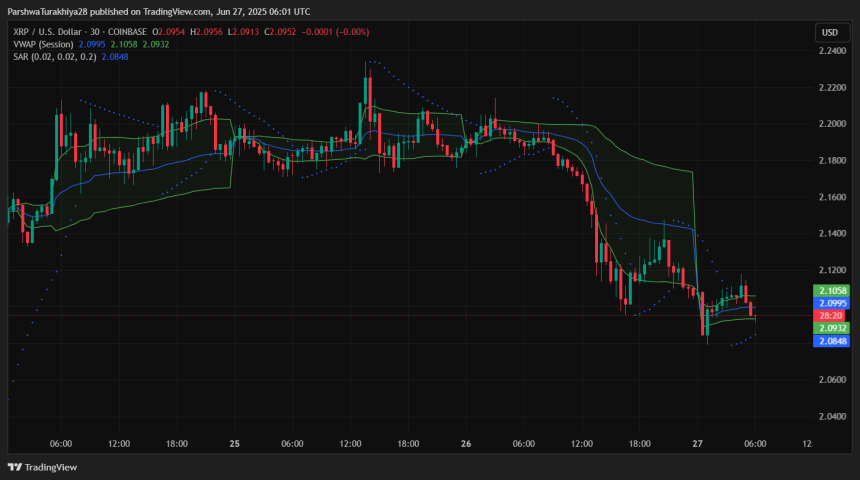Click the green 2.0932 price label
This screenshot has width=860, height=480.
(x=831, y=328)
